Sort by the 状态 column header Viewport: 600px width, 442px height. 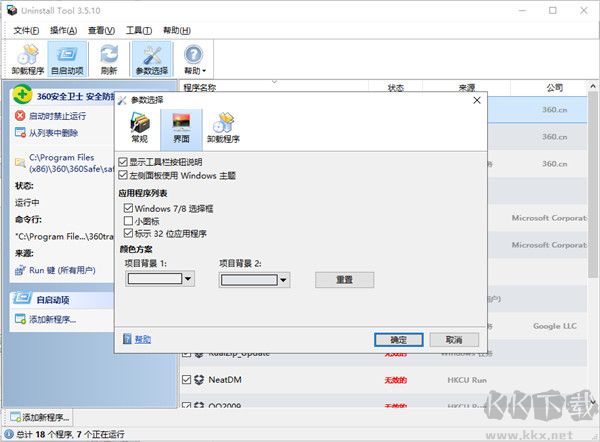coord(396,88)
